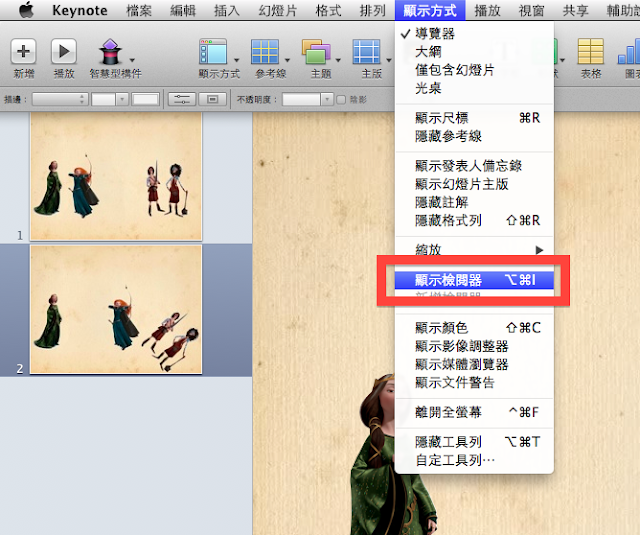Open the 格式 menu

(328, 10)
